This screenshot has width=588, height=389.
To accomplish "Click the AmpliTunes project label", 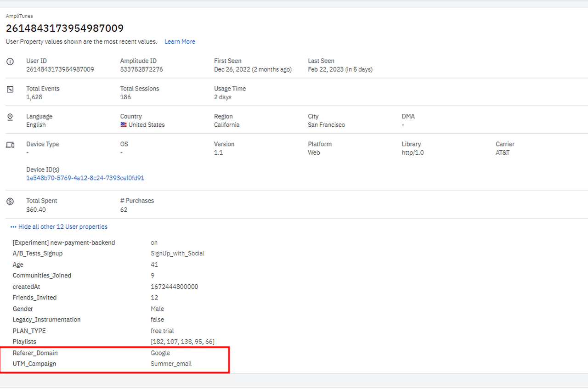I will [x=19, y=16].
